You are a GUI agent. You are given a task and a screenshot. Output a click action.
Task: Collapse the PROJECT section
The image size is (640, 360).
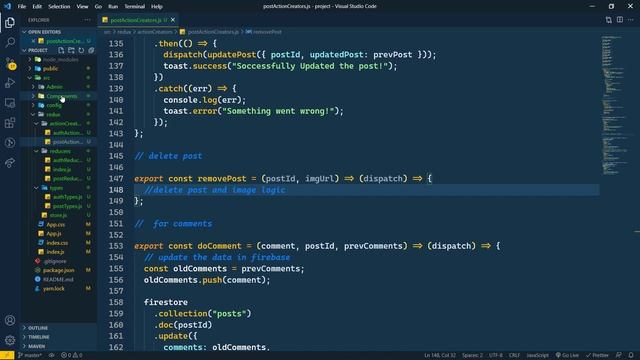[38, 50]
